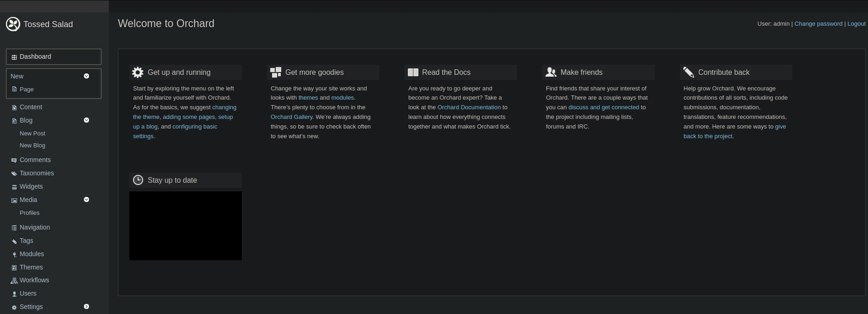Click the Tags icon in sidebar
Screen dimensions: 868x314
coord(14,241)
